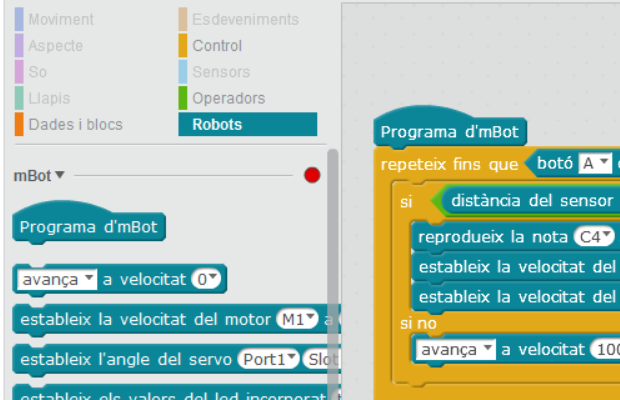The height and width of the screenshot is (400, 620).
Task: Click the velocitat 100 value in script
Action: pyautogui.click(x=605, y=350)
